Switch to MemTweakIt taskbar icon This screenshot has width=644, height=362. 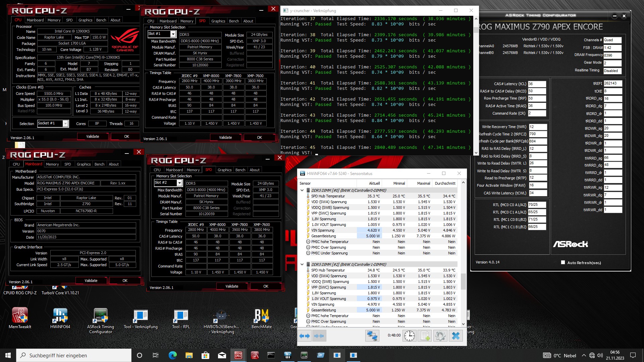point(255,355)
